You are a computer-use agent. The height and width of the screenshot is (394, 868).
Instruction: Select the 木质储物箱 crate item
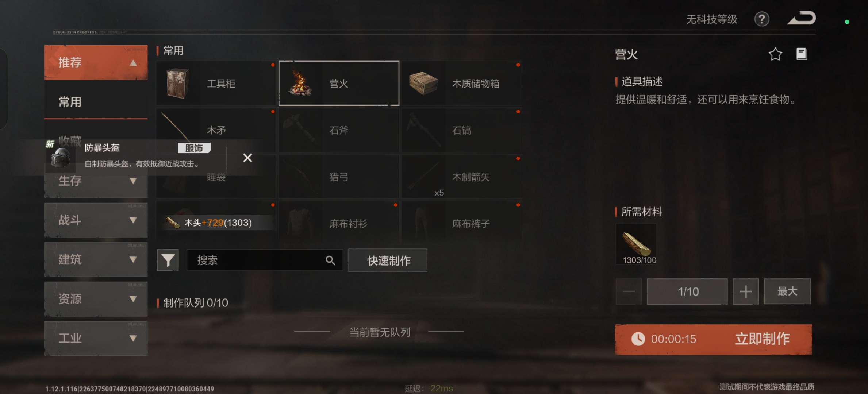461,84
